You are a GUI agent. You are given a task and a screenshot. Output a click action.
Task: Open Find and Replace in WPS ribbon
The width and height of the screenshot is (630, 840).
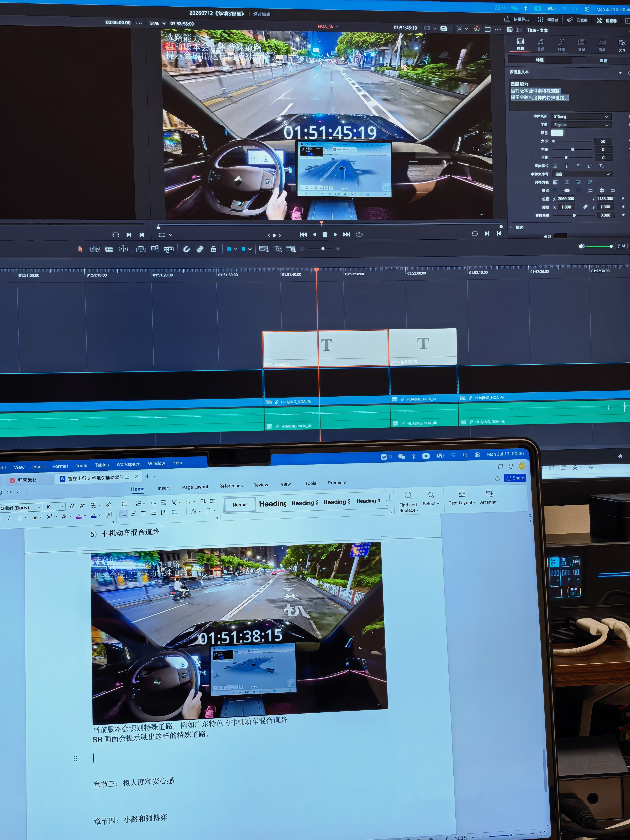tap(408, 502)
